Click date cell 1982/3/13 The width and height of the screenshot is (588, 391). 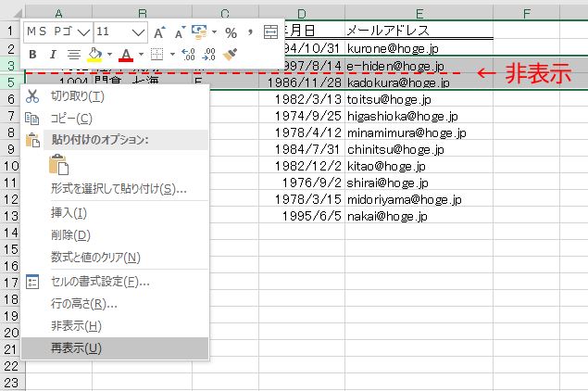302,99
